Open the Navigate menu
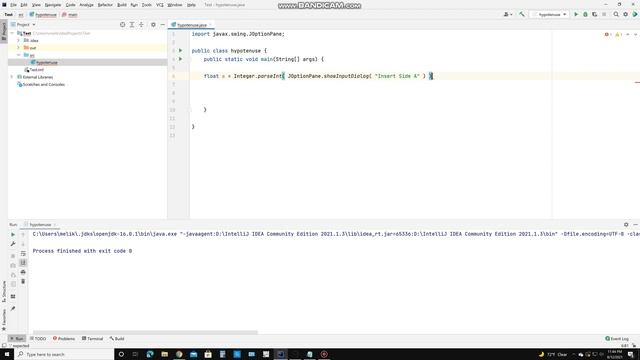Viewport: 640px width, 360px height. click(53, 5)
